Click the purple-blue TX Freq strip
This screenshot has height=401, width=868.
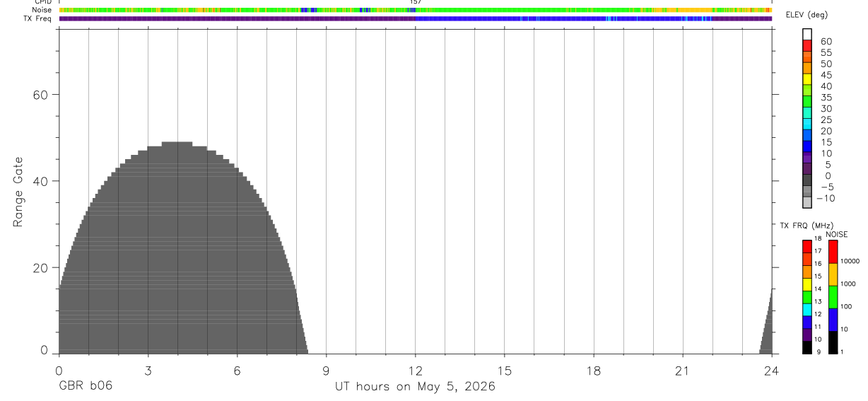(x=415, y=18)
